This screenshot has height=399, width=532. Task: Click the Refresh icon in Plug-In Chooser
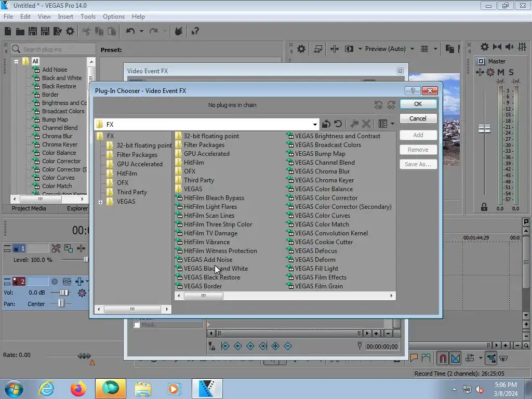tap(338, 124)
